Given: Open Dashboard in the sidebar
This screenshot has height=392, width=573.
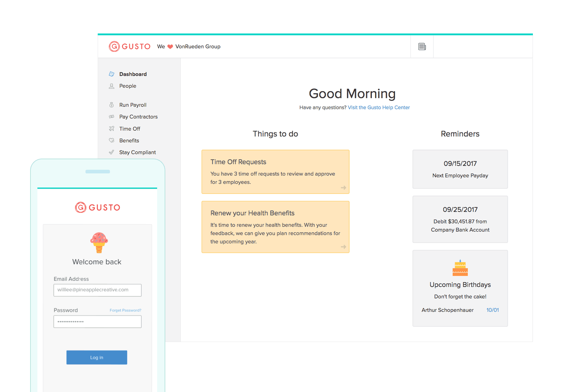Looking at the screenshot, I should click(x=133, y=74).
